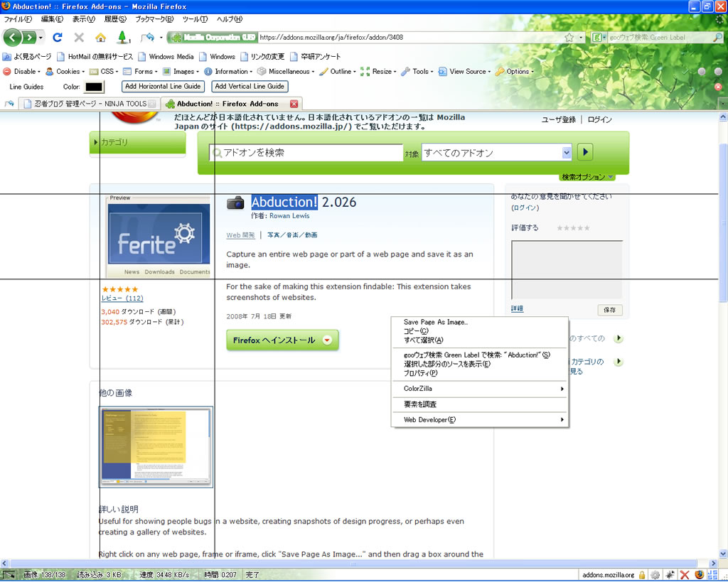Go back with the green back arrow
This screenshot has height=582, width=728.
click(x=13, y=37)
